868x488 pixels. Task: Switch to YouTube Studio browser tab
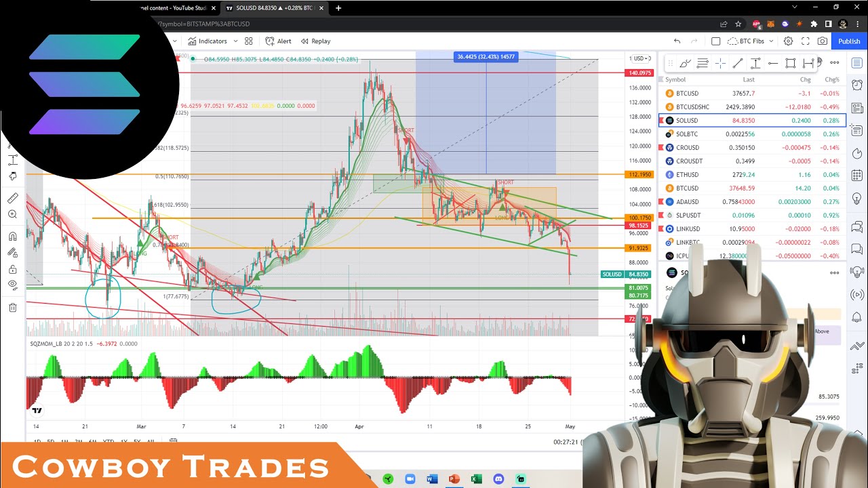[178, 8]
